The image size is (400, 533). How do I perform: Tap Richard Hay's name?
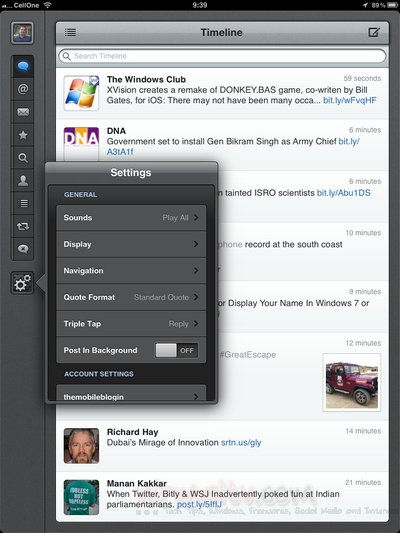point(133,432)
